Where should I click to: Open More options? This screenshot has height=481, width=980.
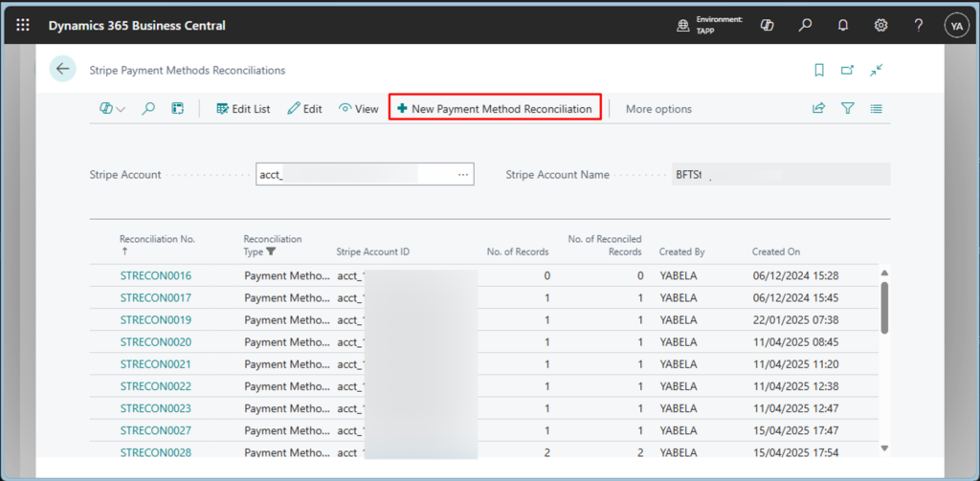(658, 109)
